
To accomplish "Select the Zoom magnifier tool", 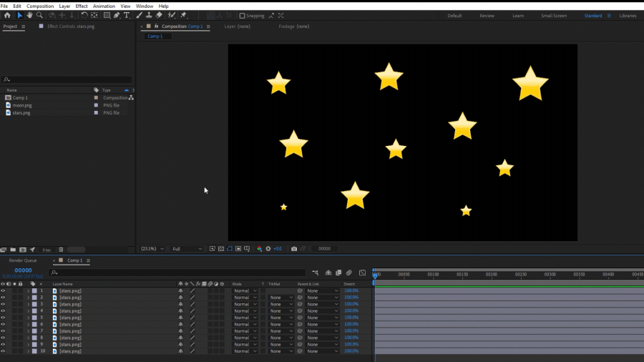I will coord(39,15).
